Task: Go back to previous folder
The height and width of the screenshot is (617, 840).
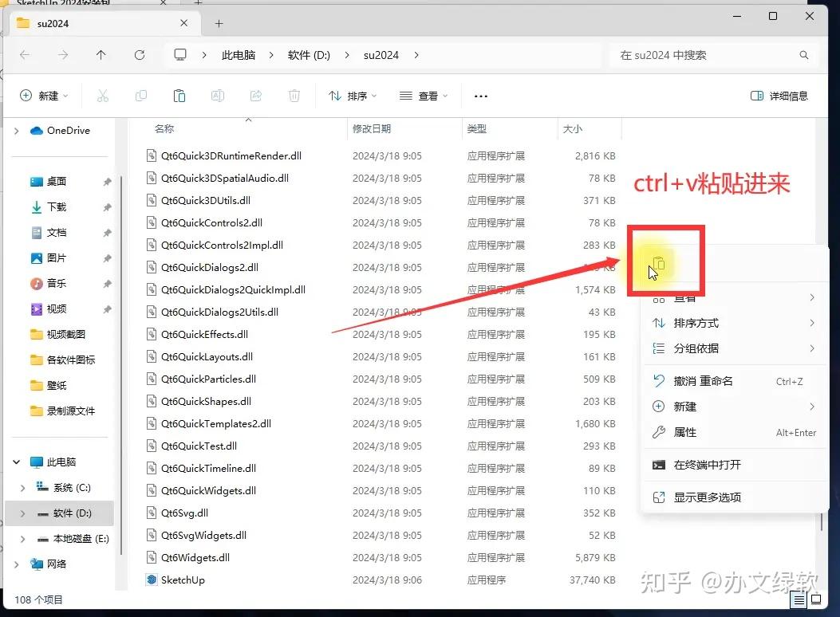Action: click(25, 54)
